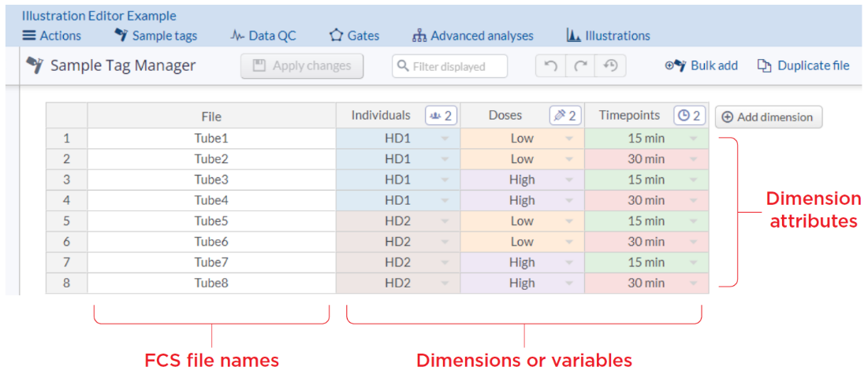Click the undo arrow icon

pos(550,66)
